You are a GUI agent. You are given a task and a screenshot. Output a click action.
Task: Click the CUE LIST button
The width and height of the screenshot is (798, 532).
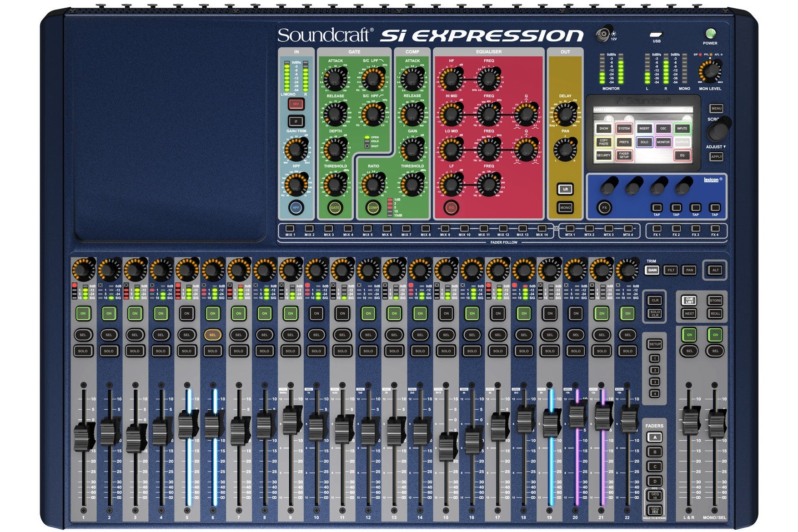click(689, 301)
